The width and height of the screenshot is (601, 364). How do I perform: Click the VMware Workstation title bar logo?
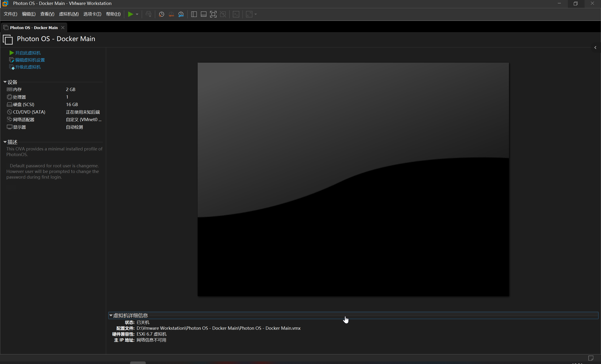tap(5, 4)
